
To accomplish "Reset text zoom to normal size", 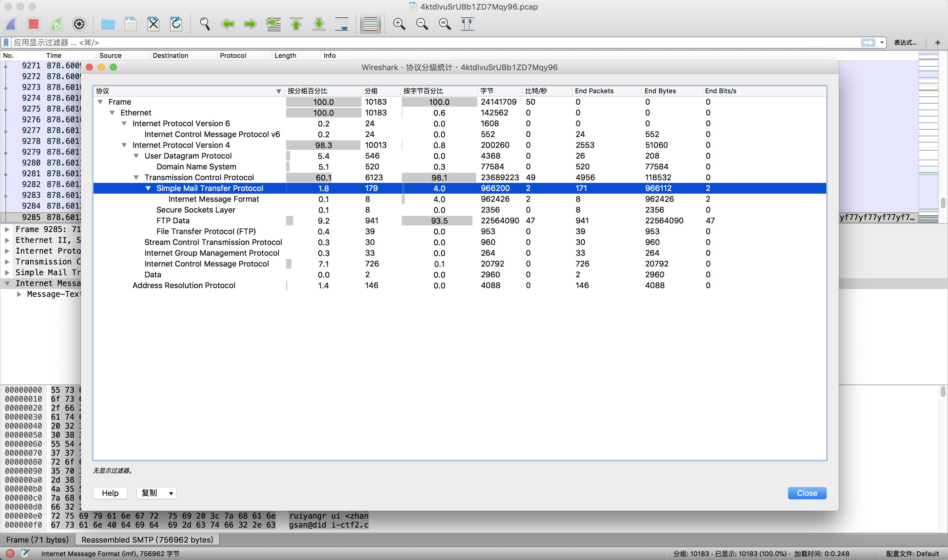I will click(x=445, y=24).
